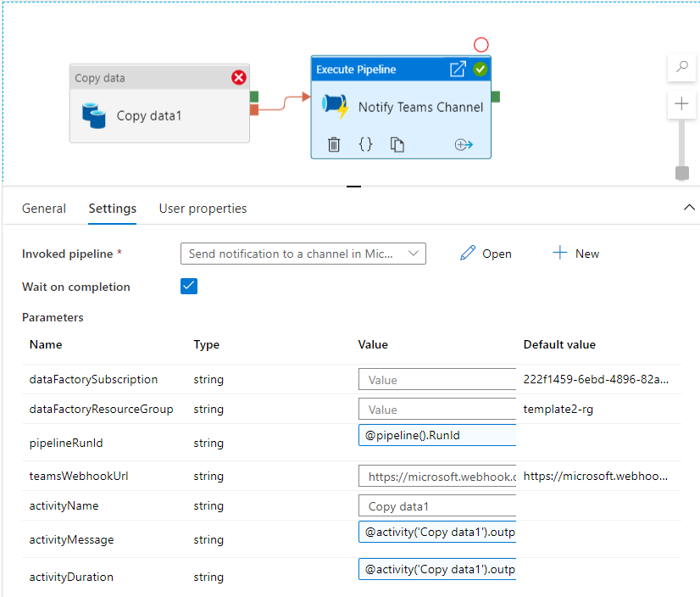Click the pipelineRunId value field

point(437,435)
